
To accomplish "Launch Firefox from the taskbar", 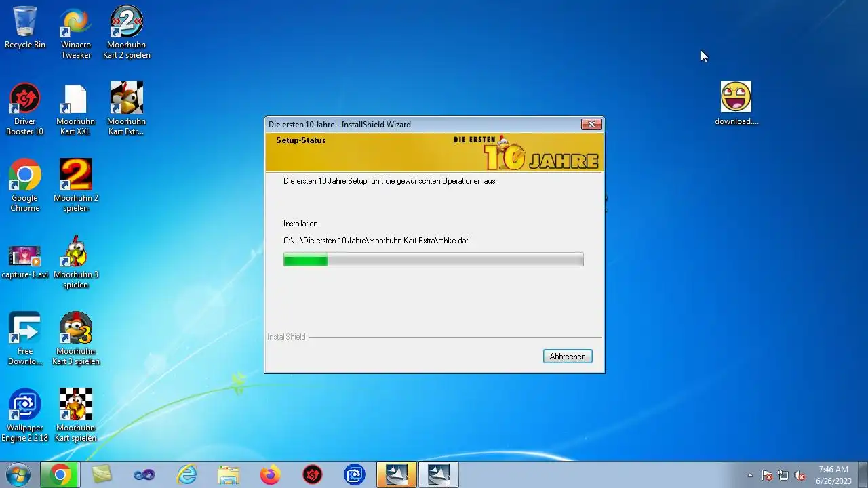I will pos(270,475).
